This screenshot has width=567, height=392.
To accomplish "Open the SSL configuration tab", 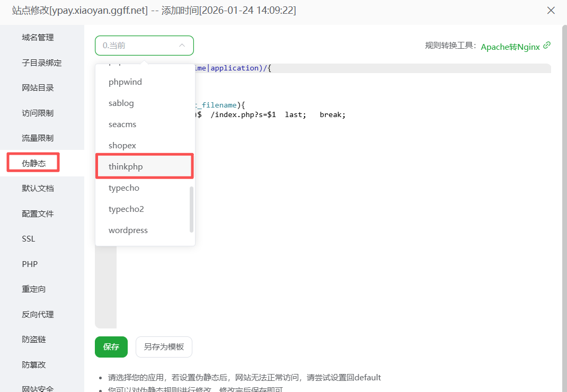I will click(29, 239).
